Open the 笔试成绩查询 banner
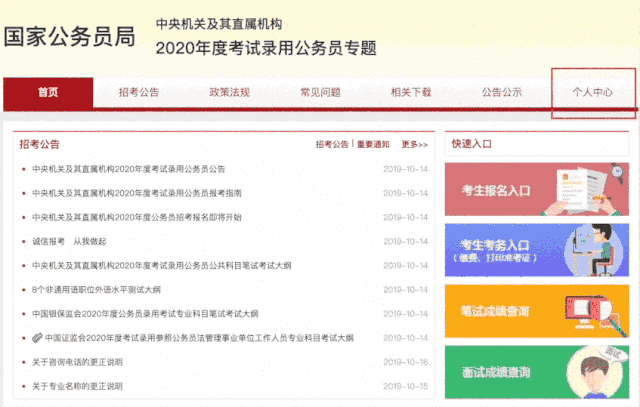Image resolution: width=640 pixels, height=407 pixels. click(537, 311)
